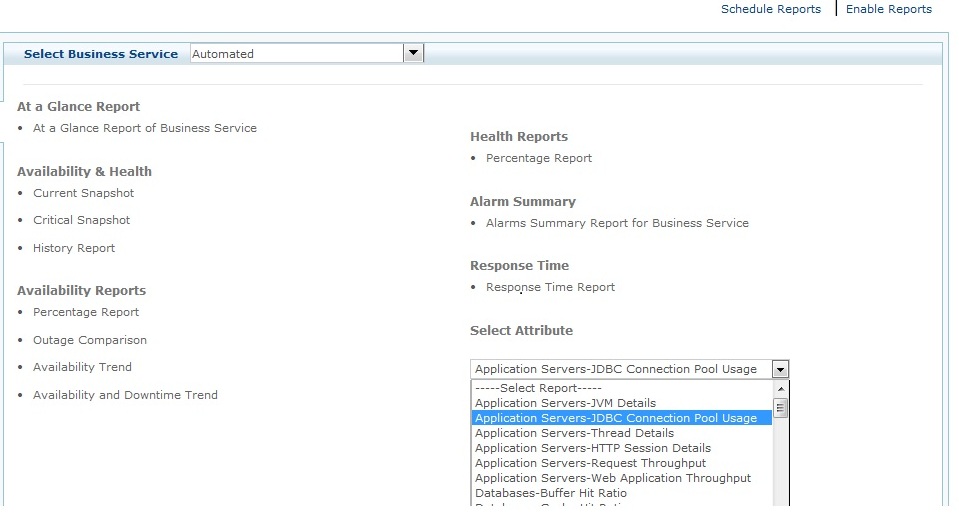Select Application Servers-HTTP Session Details option
The height and width of the screenshot is (520, 959).
[x=592, y=448]
